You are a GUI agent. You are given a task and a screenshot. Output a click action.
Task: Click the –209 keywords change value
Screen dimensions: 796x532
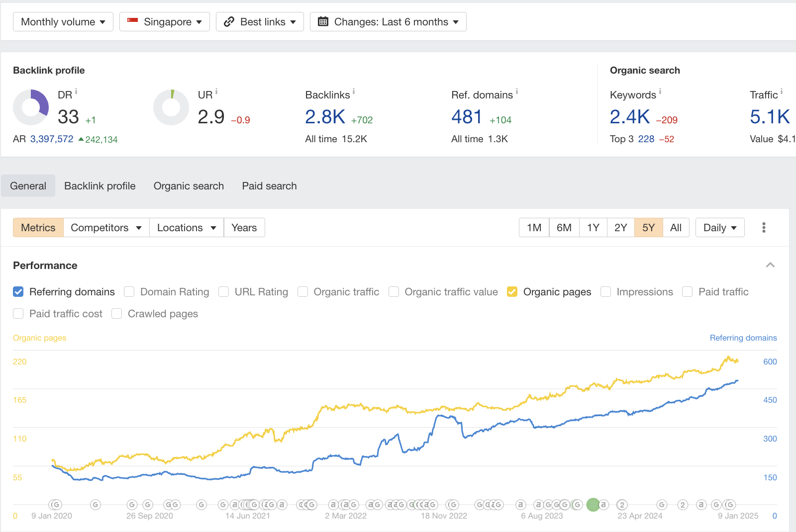click(667, 120)
